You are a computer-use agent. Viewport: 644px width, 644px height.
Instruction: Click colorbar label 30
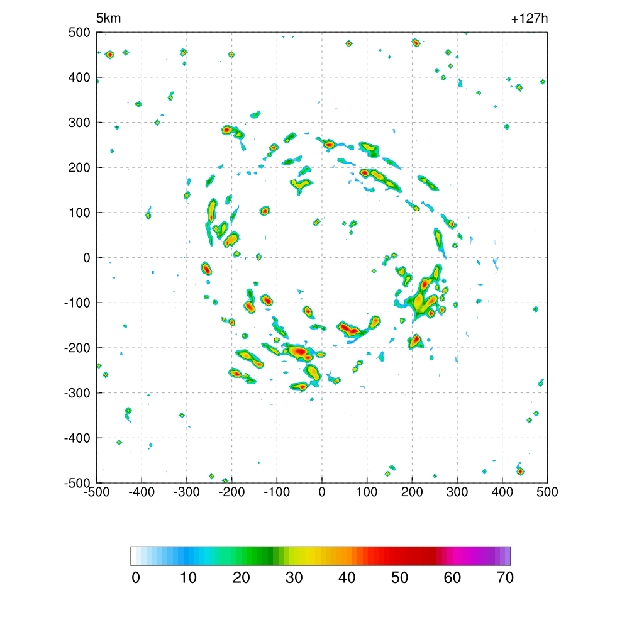tap(294, 578)
